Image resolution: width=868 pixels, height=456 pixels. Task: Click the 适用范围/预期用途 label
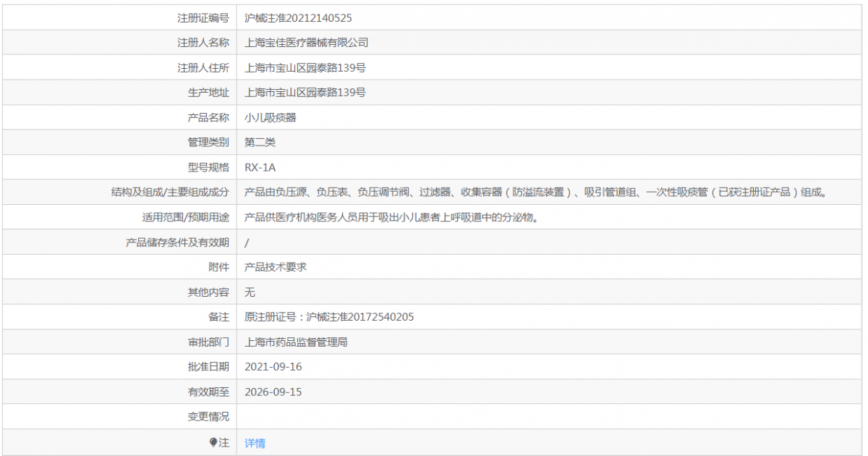[x=185, y=217]
